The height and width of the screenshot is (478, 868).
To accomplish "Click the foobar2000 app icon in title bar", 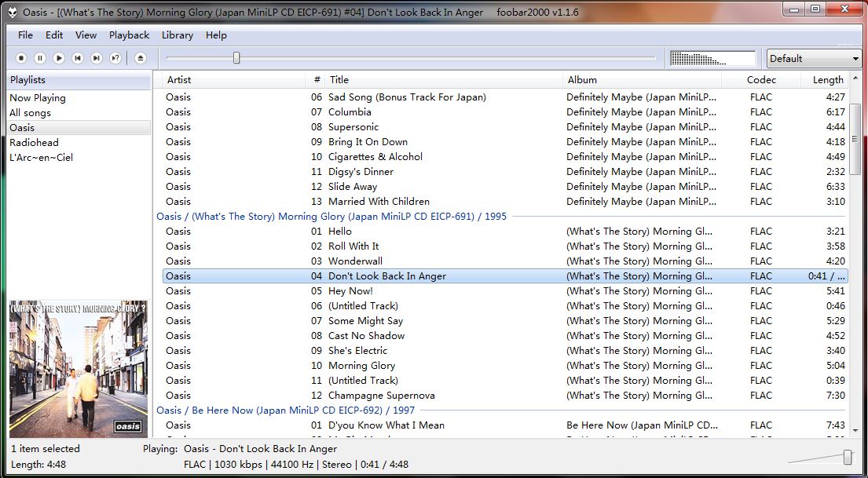I will (13, 13).
